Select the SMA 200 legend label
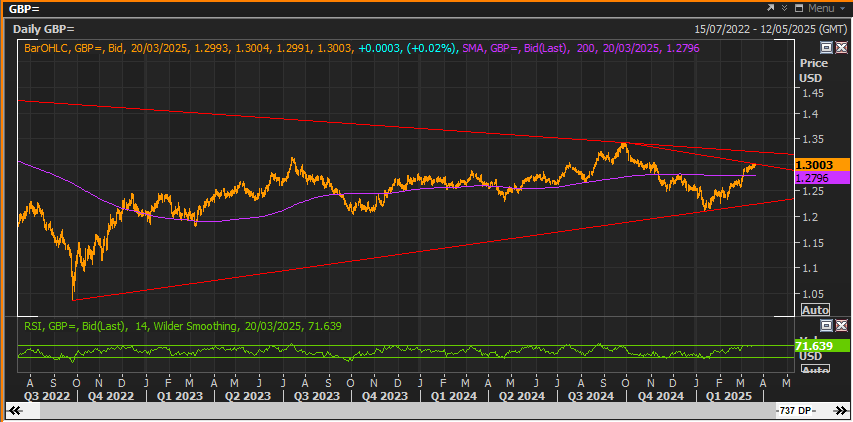853x422 pixels. click(580, 48)
